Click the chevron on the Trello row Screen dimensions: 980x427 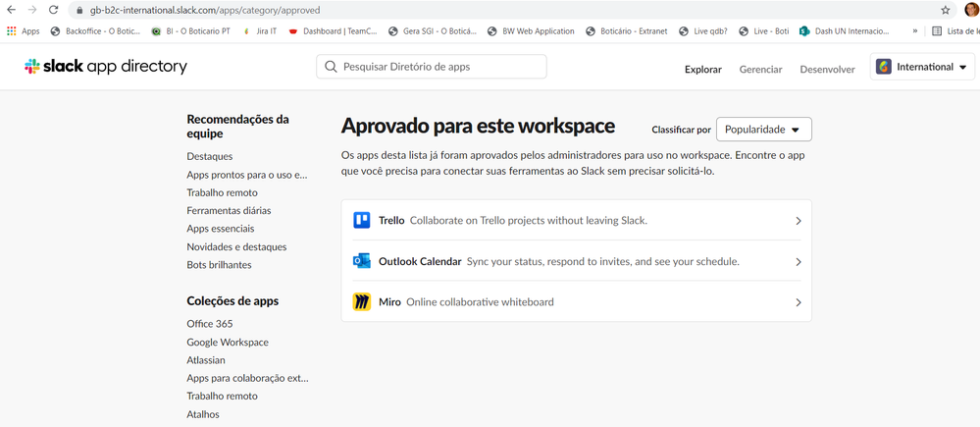pyautogui.click(x=799, y=221)
